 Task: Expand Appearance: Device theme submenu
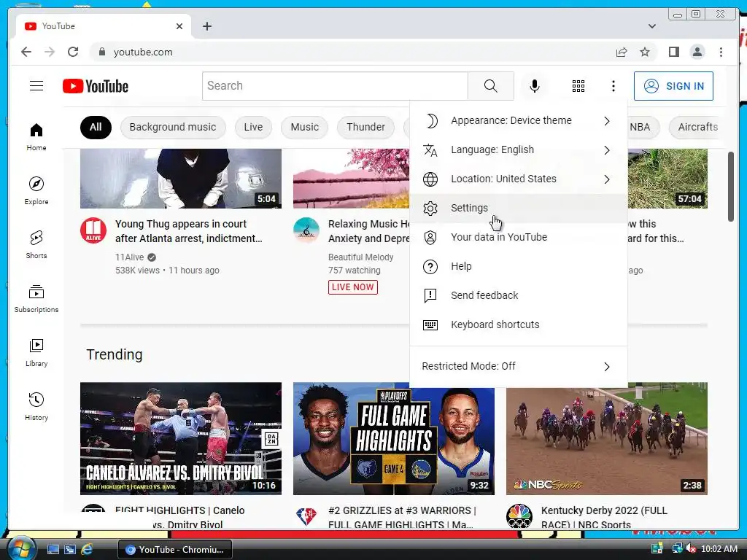click(518, 120)
